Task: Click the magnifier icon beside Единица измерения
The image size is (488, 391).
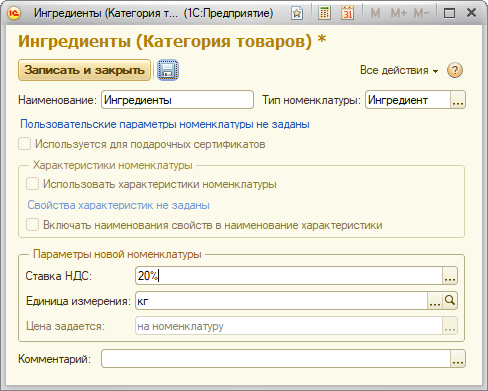Action: pos(450,301)
